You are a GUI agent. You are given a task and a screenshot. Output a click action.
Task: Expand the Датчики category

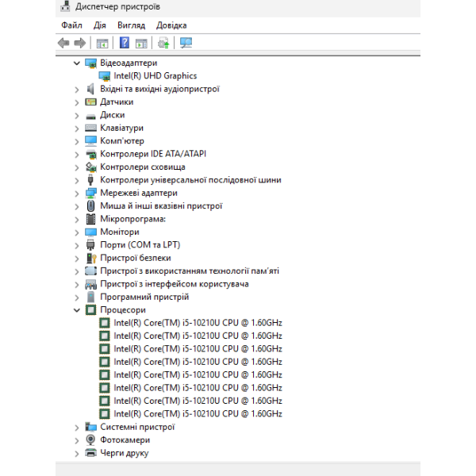pos(76,102)
